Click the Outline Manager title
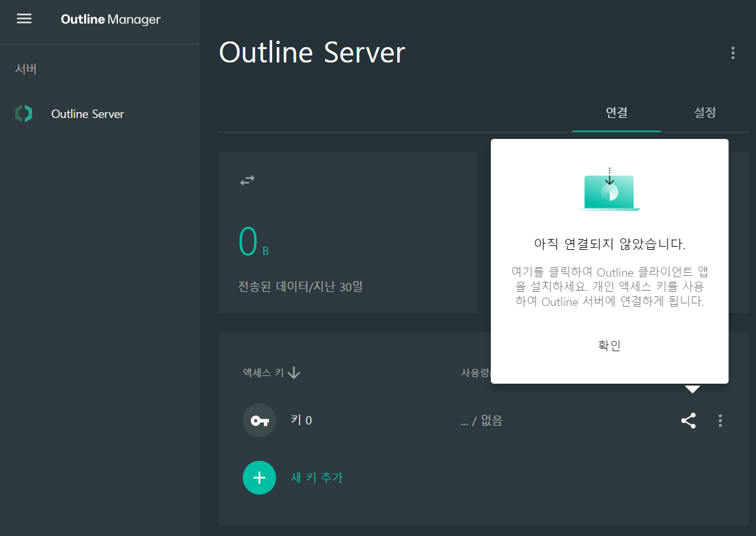This screenshot has height=536, width=756. [x=110, y=19]
